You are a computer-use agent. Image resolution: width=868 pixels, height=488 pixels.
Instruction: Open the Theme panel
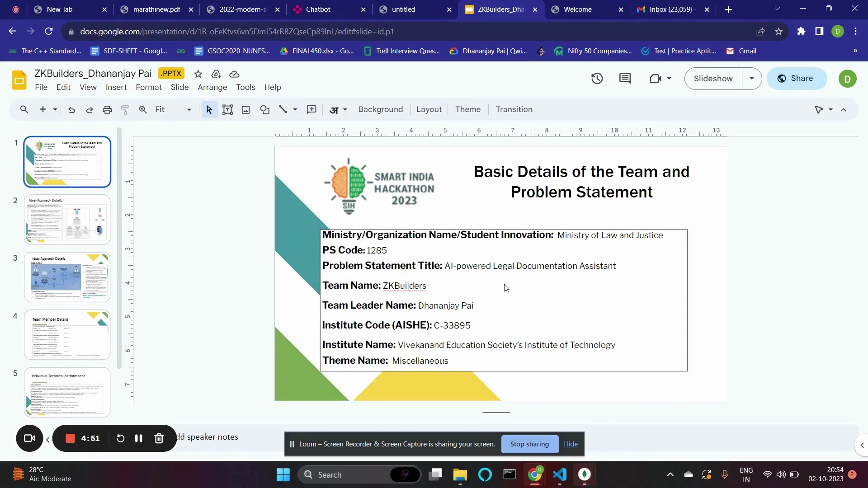468,109
